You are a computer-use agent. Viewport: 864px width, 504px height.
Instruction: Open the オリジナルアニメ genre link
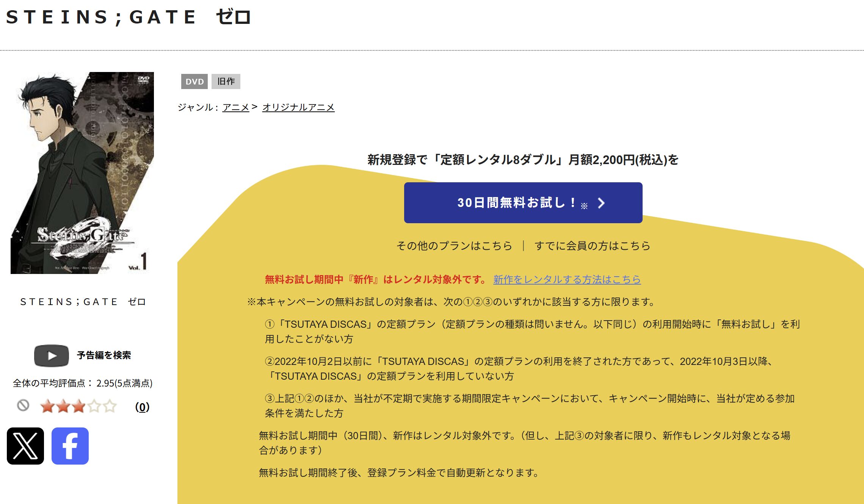[x=298, y=107]
